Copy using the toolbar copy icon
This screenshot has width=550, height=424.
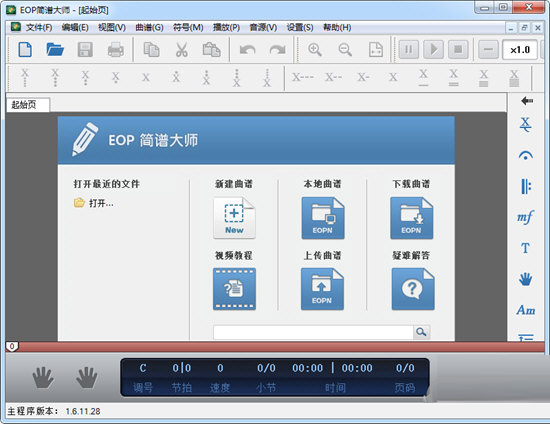click(151, 49)
